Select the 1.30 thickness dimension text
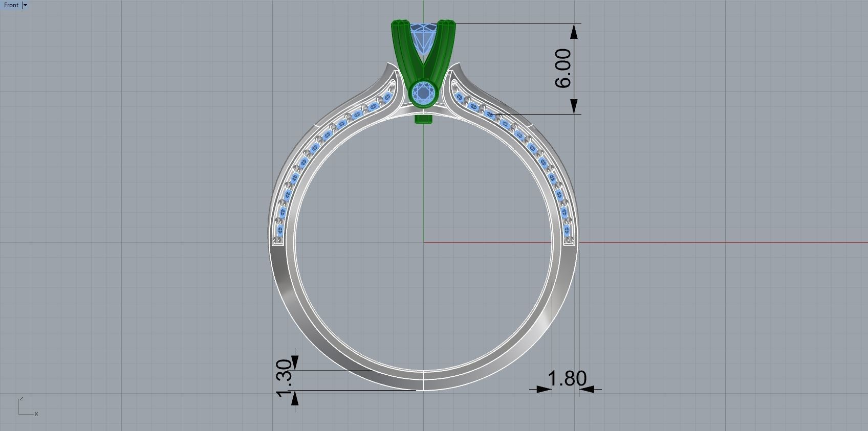Viewport: 868px width, 431px height. pyautogui.click(x=283, y=378)
